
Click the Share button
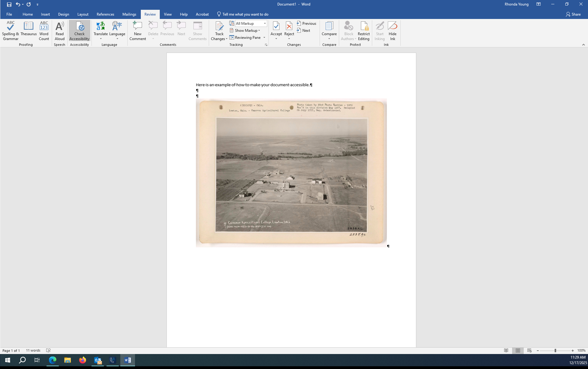coord(573,14)
